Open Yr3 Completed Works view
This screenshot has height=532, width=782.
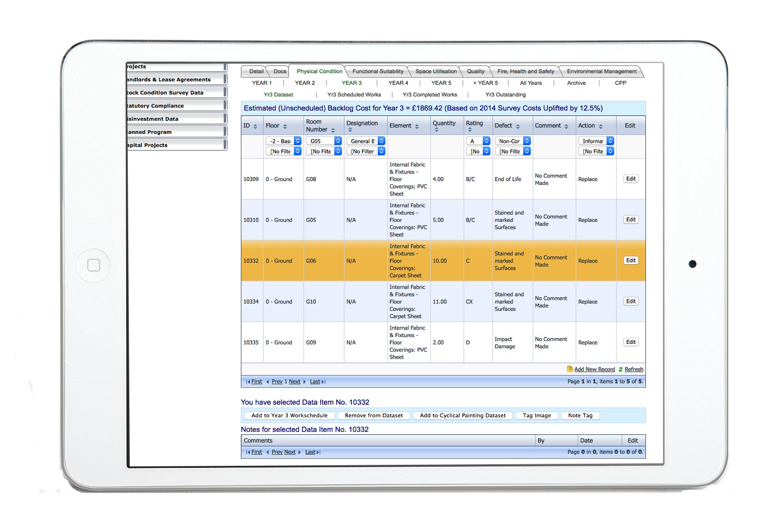(x=430, y=95)
